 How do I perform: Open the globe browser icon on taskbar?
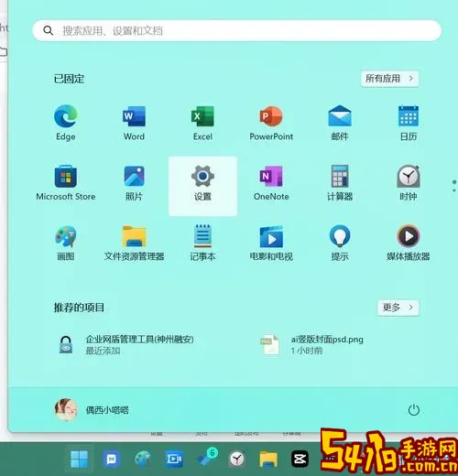click(143, 459)
